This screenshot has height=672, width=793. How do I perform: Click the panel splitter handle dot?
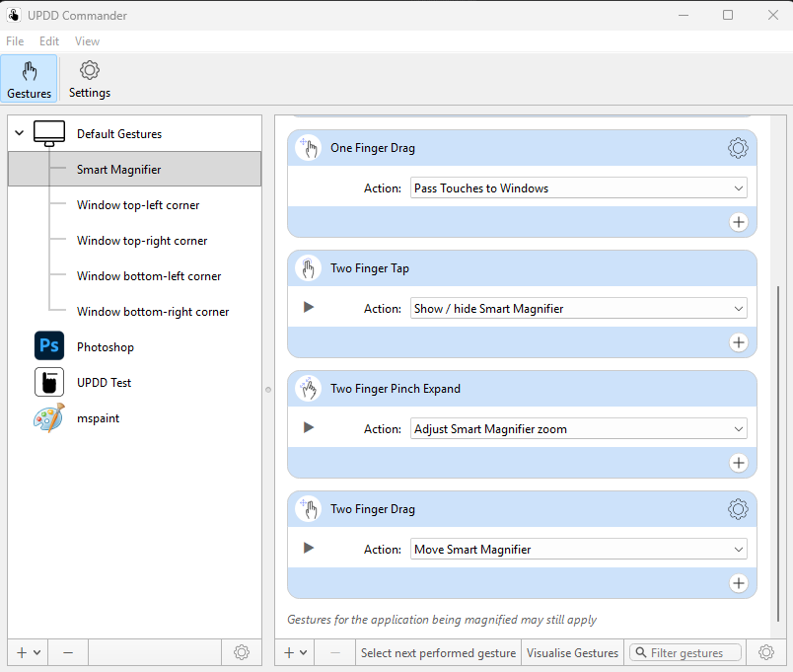coord(268,390)
